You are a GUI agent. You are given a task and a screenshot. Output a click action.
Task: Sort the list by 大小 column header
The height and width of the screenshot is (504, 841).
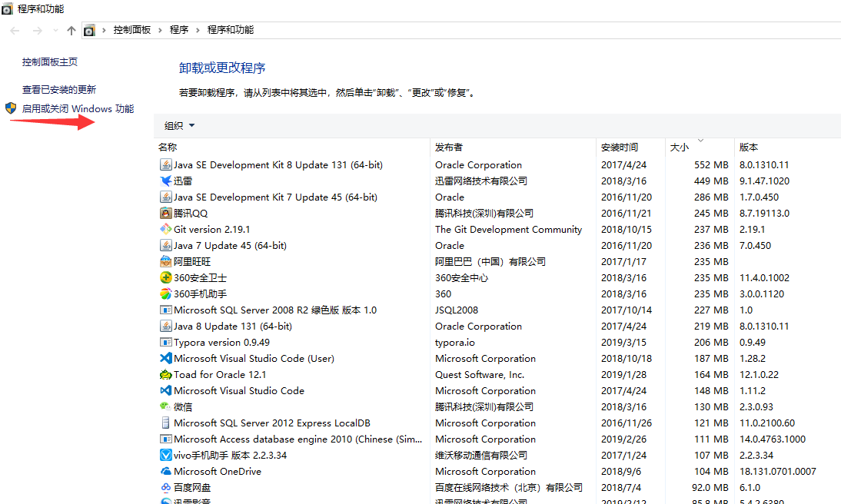[x=679, y=147]
